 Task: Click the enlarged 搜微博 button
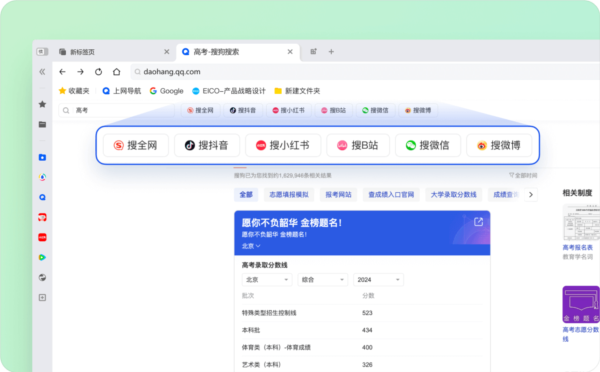(499, 145)
